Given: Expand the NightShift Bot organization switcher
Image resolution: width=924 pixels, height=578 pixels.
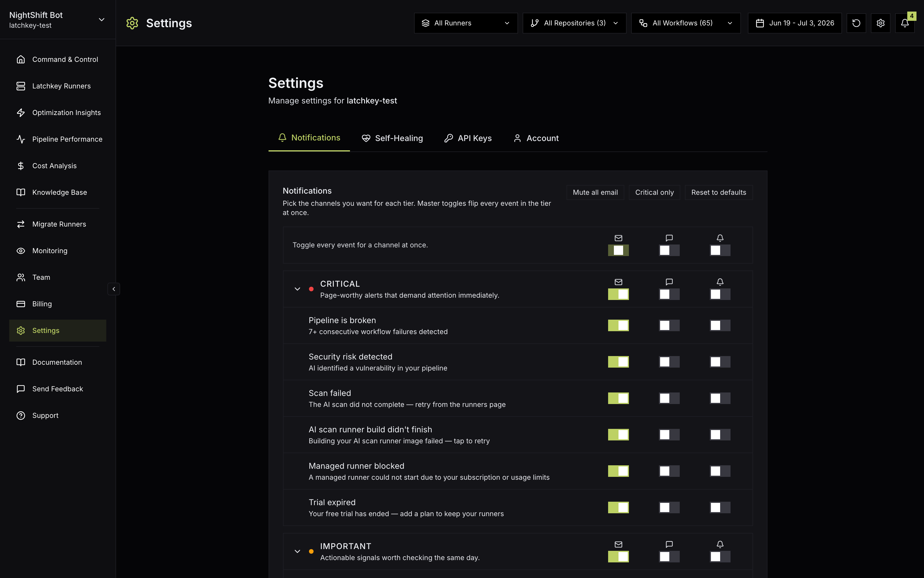Looking at the screenshot, I should click(57, 20).
